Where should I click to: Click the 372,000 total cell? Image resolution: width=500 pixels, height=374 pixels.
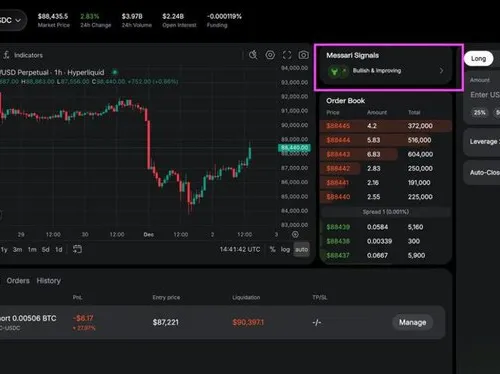click(x=420, y=126)
